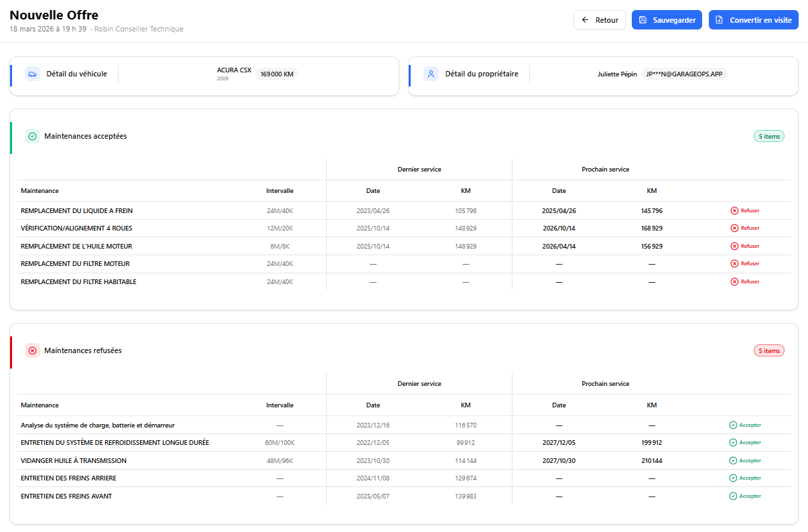Click the red X icon beside Maintenances refusées
This screenshot has height=532, width=808.
pos(32,350)
